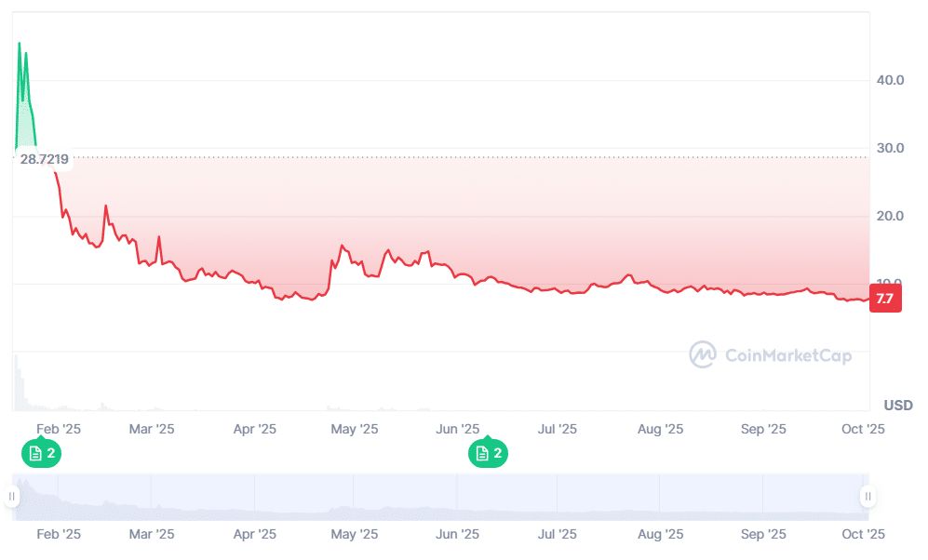
Task: Click the 28.7219 baseline price label
Action: point(44,158)
